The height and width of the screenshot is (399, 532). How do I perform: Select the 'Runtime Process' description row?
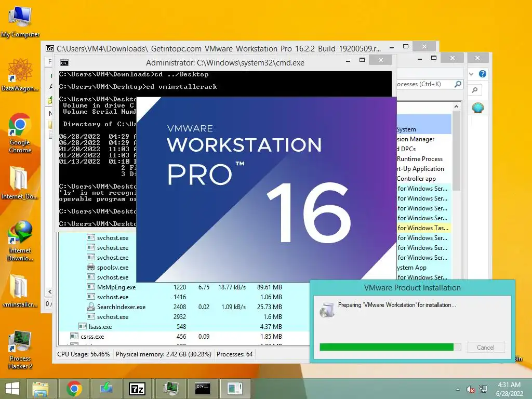point(424,159)
